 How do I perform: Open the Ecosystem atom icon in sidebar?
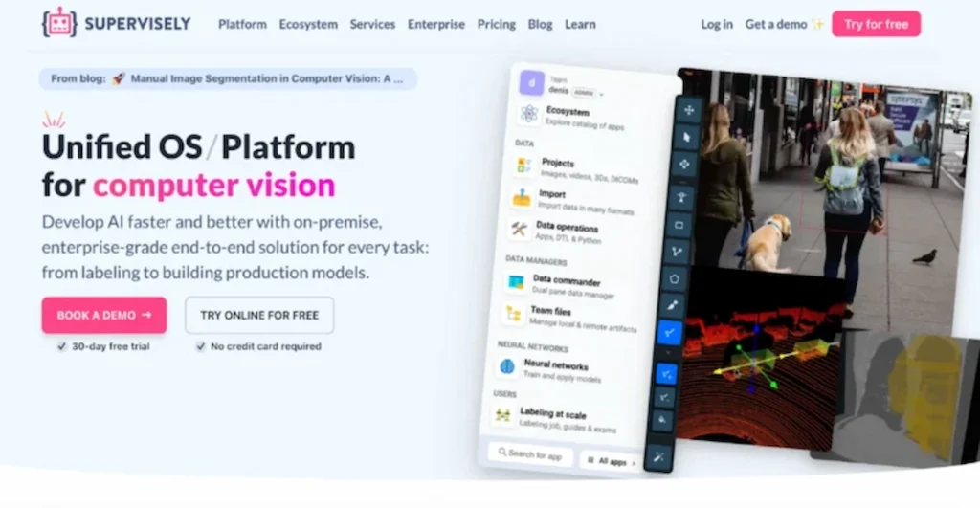(x=529, y=114)
